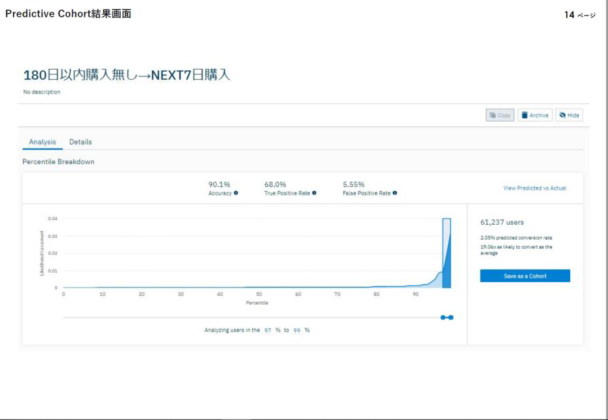This screenshot has width=608, height=420.
Task: Open the Details tab
Action: click(80, 142)
